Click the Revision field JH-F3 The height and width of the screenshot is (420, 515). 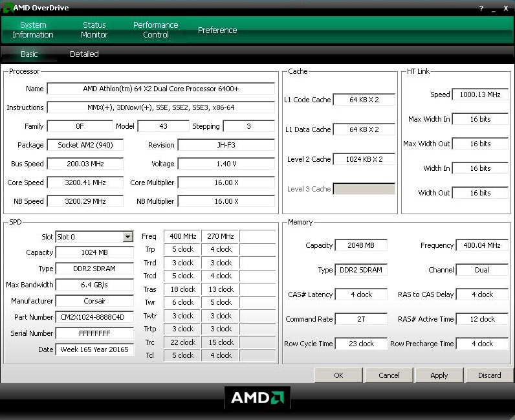pyautogui.click(x=226, y=145)
